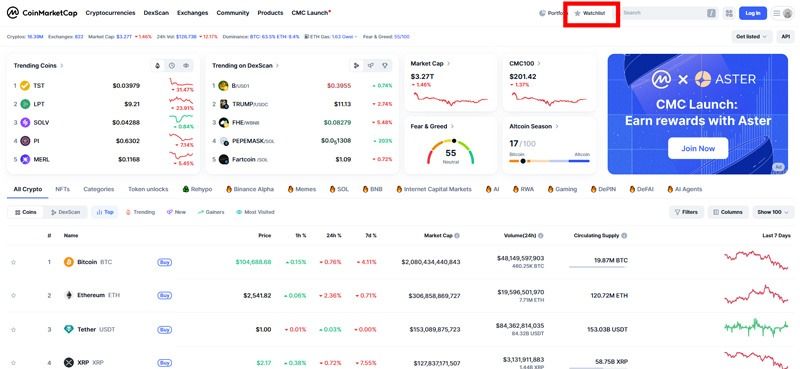
Task: Click Join Now on Aster banner
Action: [x=698, y=149]
